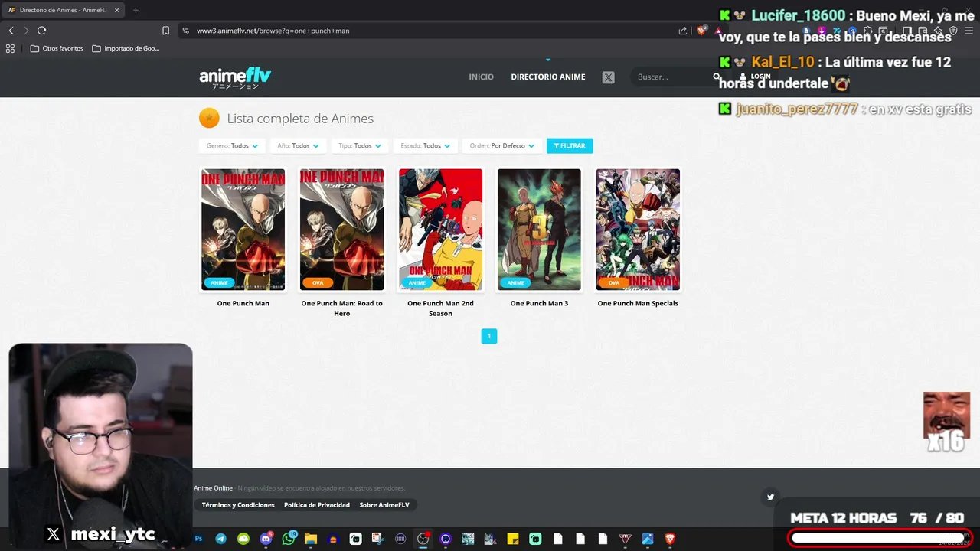Click the Twitter bird icon in the footer
This screenshot has height=551, width=980.
770,497
